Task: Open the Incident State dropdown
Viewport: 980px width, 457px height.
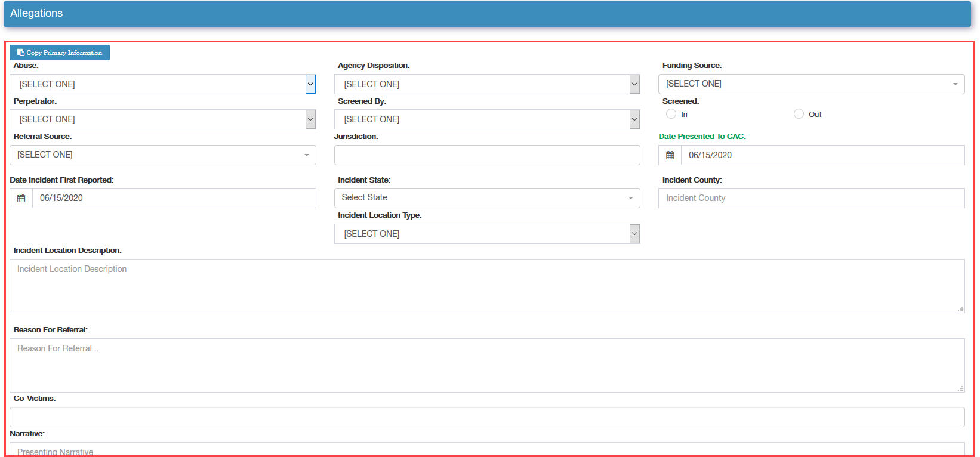Action: (487, 198)
